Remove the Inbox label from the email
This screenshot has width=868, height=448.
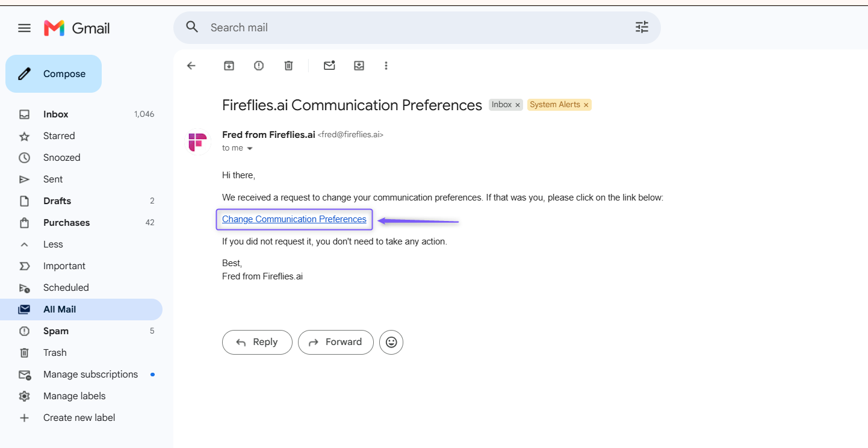[x=517, y=105]
